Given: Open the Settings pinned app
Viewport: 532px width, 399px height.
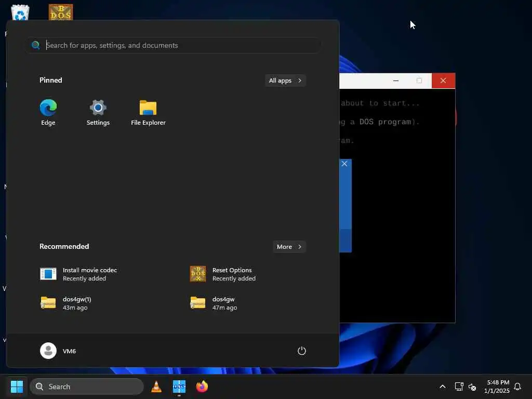Looking at the screenshot, I should pyautogui.click(x=98, y=112).
